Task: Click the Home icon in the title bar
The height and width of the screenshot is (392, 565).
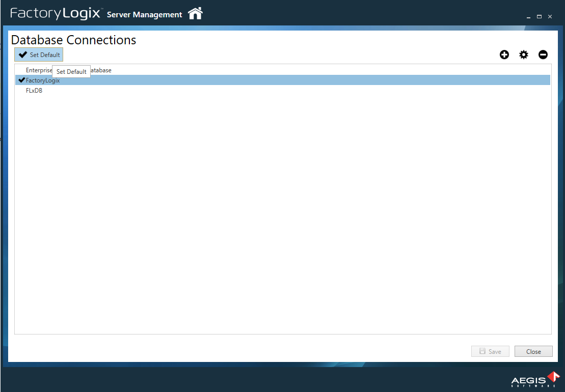Action: coord(195,14)
